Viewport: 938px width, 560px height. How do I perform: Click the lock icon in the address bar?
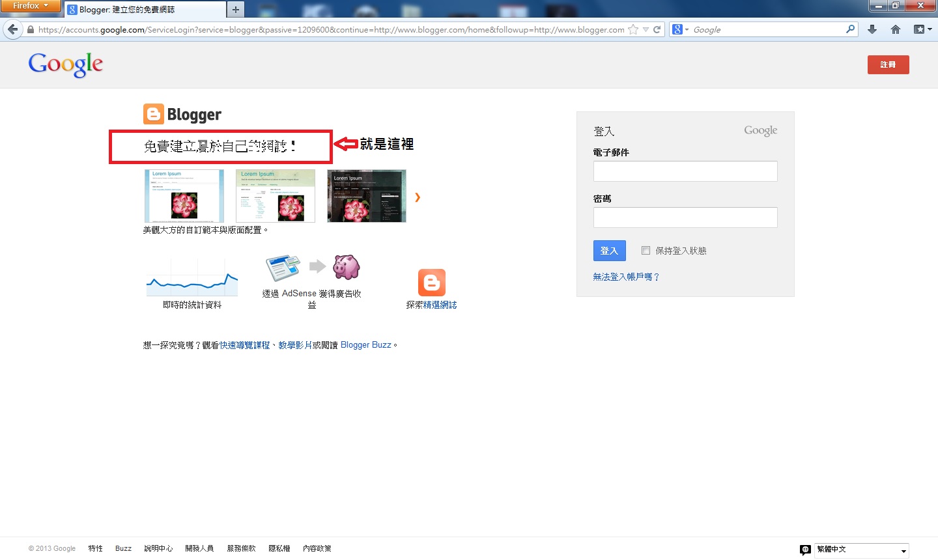(x=30, y=29)
